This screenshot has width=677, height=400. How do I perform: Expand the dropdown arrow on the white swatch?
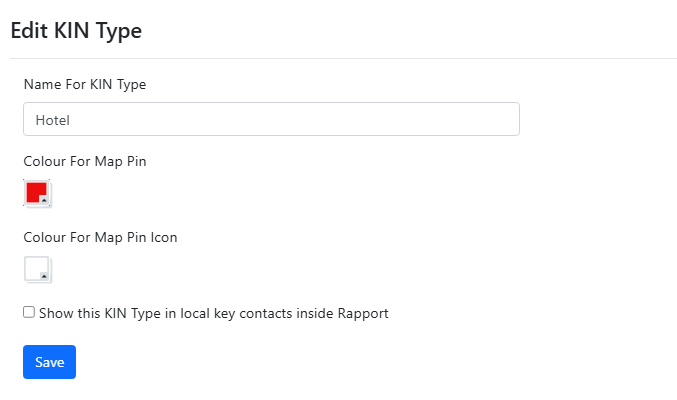(x=44, y=276)
